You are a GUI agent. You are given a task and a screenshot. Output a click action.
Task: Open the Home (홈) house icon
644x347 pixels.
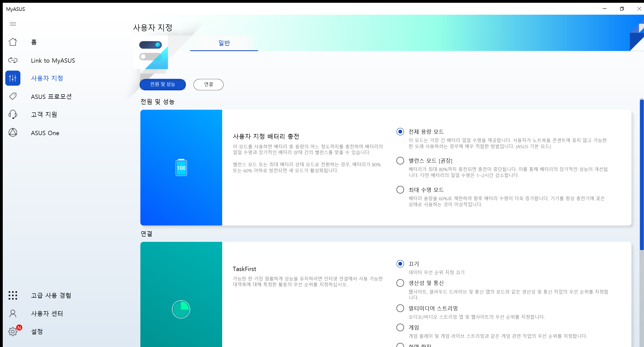tap(13, 42)
